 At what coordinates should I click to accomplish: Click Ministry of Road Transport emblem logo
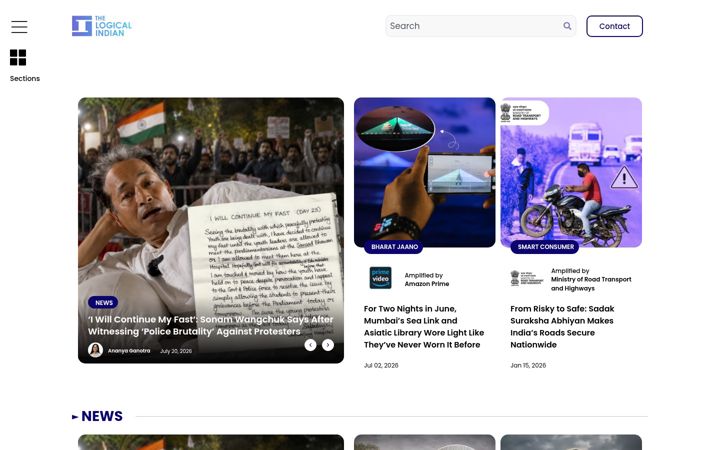point(527,278)
